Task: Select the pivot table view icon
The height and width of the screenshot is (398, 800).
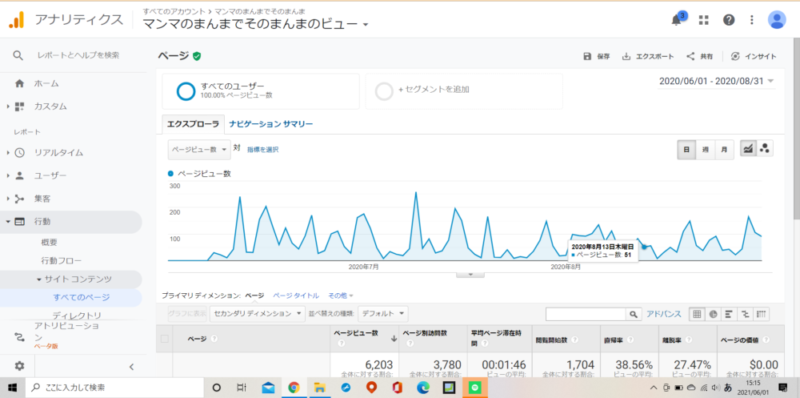Action: pyautogui.click(x=762, y=314)
